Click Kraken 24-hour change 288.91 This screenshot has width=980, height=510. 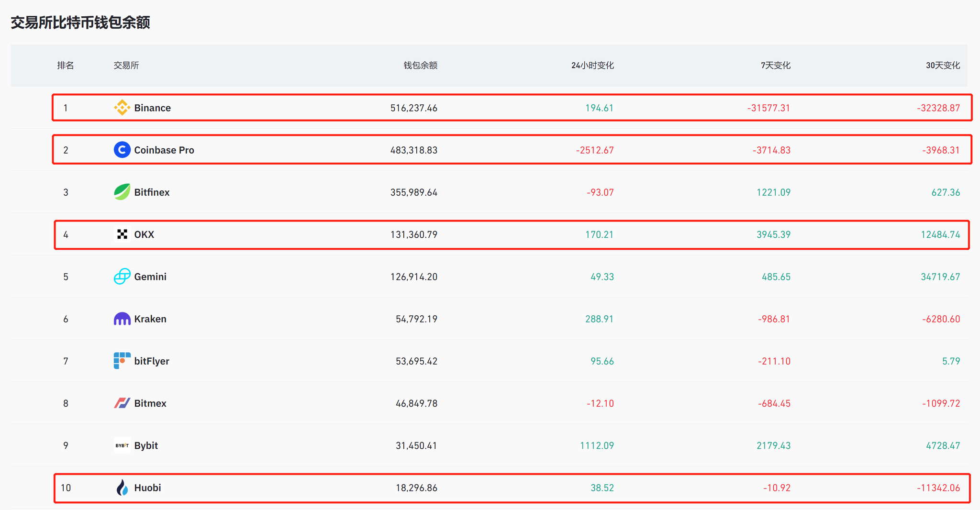[600, 319]
